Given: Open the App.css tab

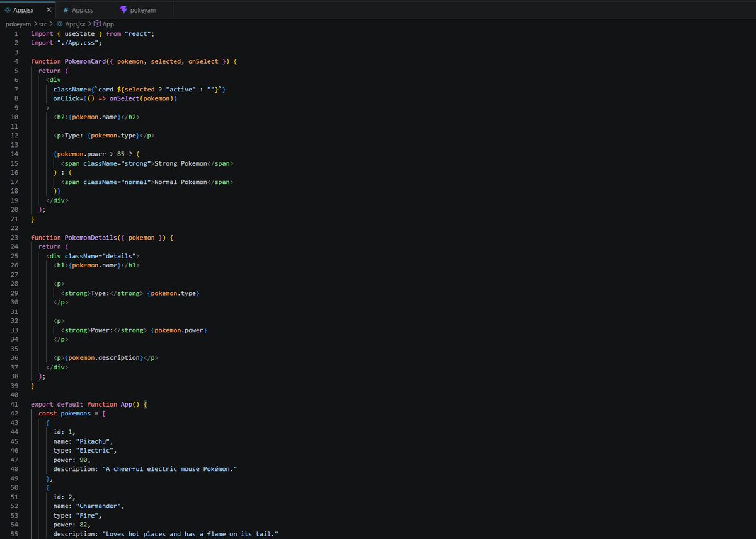Looking at the screenshot, I should (83, 10).
